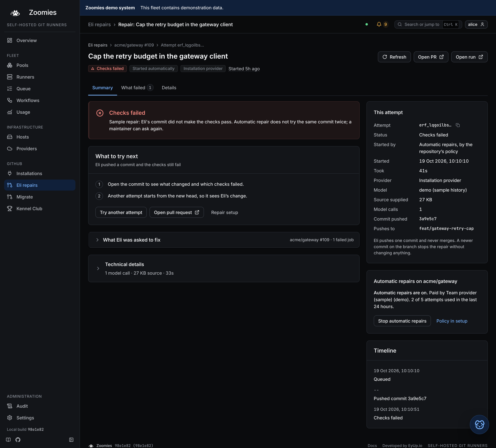Open Pools from the sidebar
496x448 pixels.
[40, 65]
